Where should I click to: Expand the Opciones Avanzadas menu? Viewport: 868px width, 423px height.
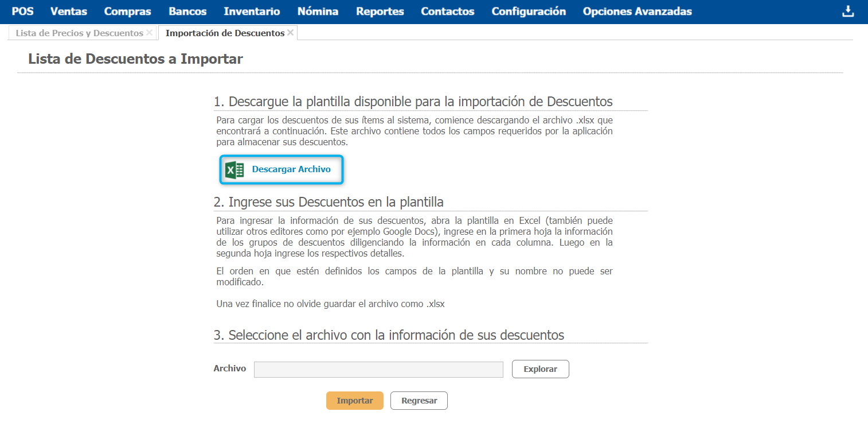(x=637, y=11)
